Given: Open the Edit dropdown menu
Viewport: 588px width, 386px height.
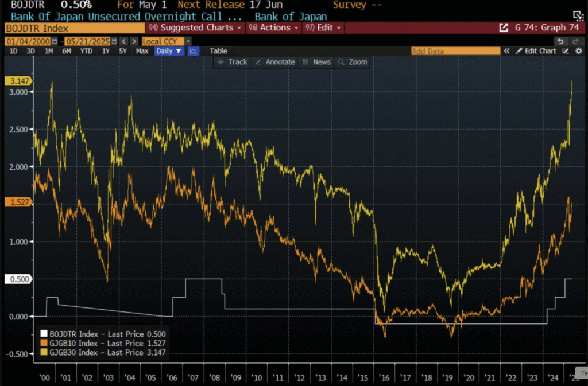Looking at the screenshot, I should [323, 28].
